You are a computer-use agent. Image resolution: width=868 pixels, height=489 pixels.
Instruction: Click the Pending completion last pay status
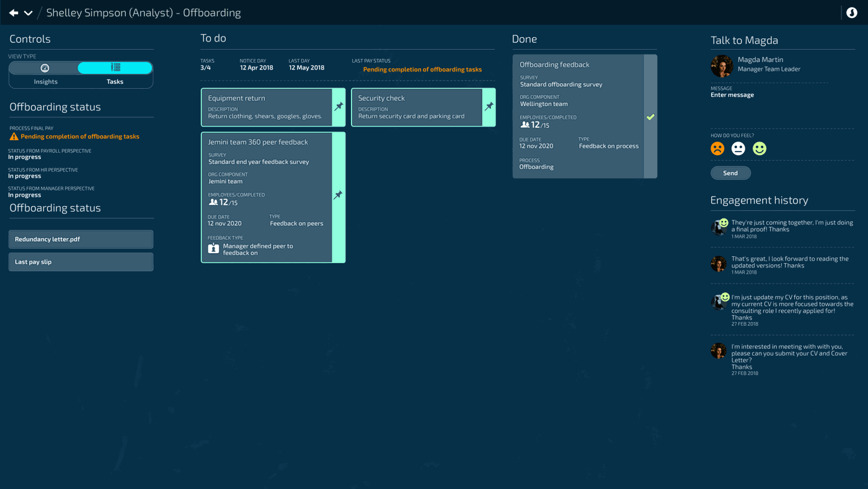click(422, 70)
